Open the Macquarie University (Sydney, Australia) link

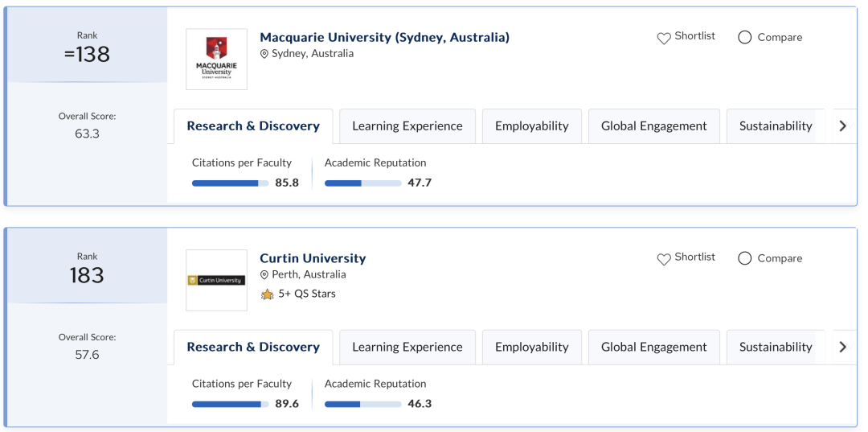(x=385, y=37)
